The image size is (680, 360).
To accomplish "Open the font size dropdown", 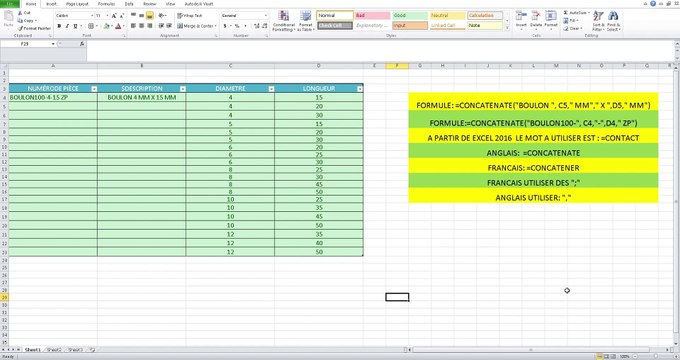I will [107, 16].
